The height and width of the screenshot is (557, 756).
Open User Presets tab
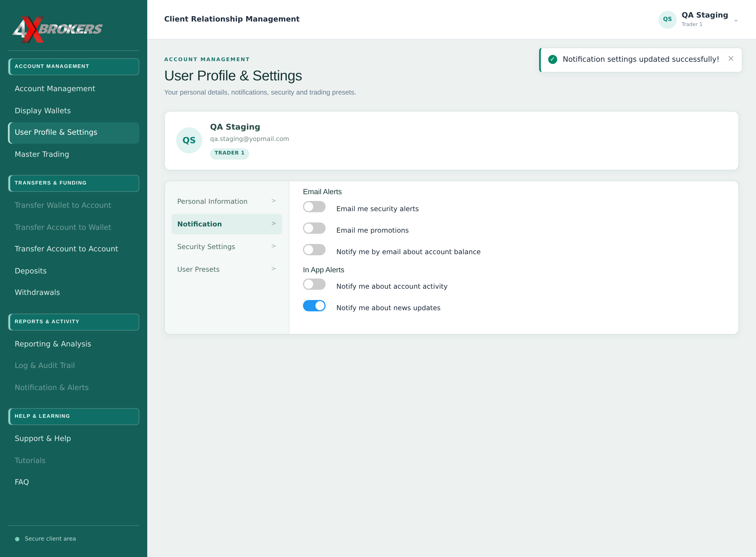(227, 269)
